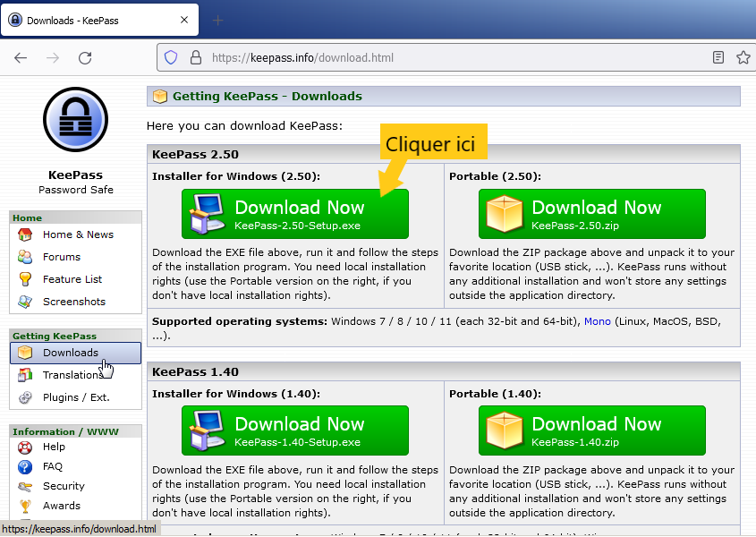Download KeePass-1.40-Setup.exe installer

tap(295, 430)
